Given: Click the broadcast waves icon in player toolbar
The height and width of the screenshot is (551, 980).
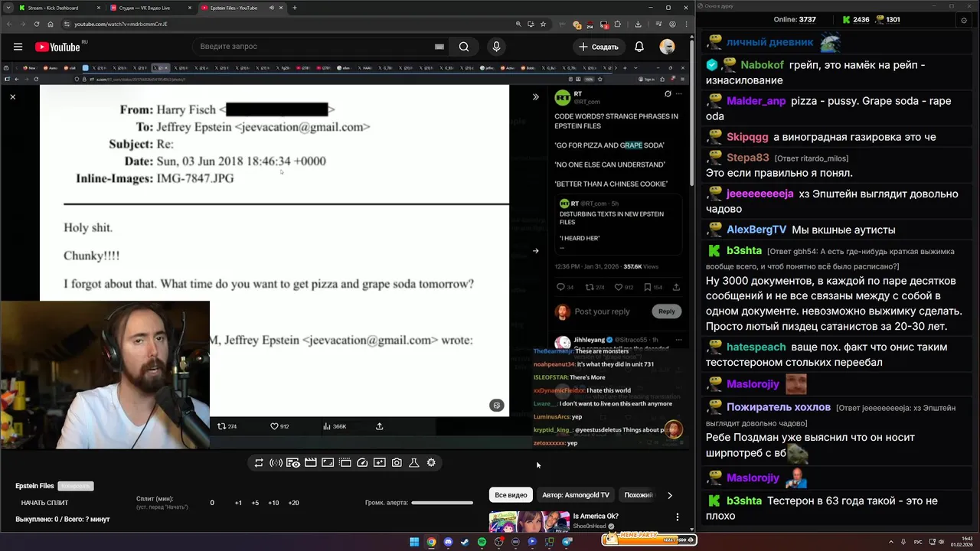Looking at the screenshot, I should click(x=276, y=463).
